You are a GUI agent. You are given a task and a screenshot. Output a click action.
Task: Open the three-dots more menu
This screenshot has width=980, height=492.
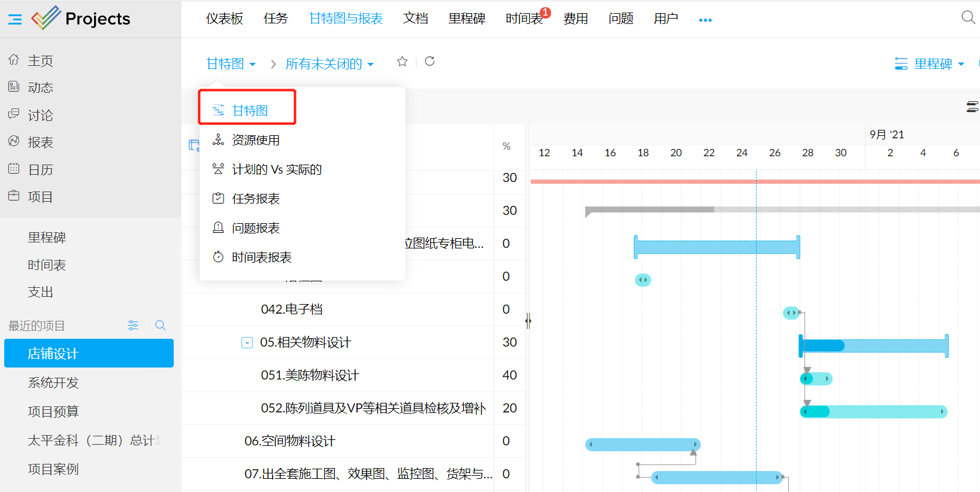705,20
